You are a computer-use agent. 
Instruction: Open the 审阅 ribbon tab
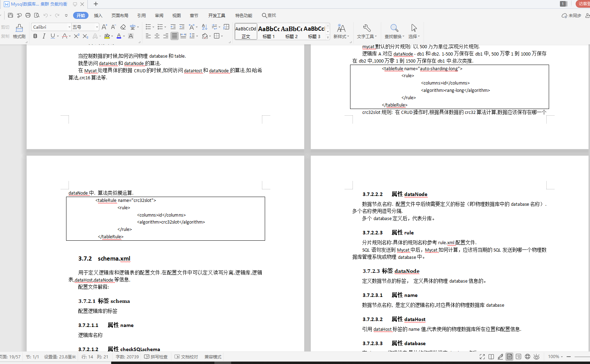pyautogui.click(x=159, y=15)
